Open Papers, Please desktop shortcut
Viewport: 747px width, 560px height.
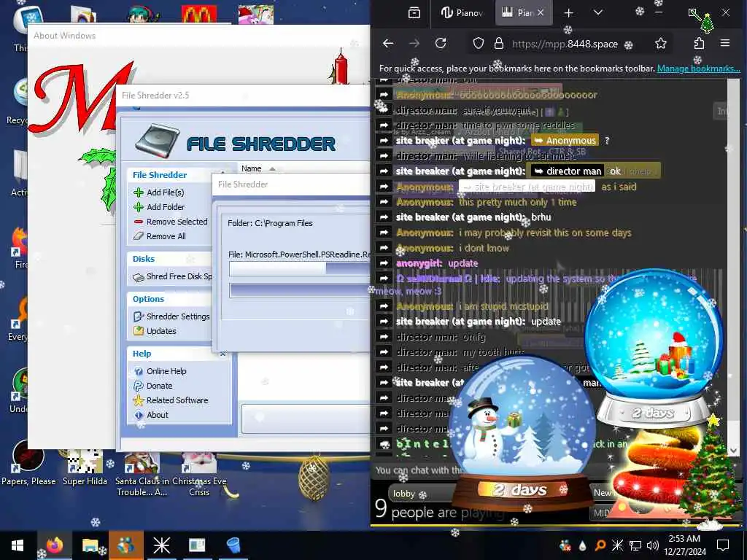[28, 462]
